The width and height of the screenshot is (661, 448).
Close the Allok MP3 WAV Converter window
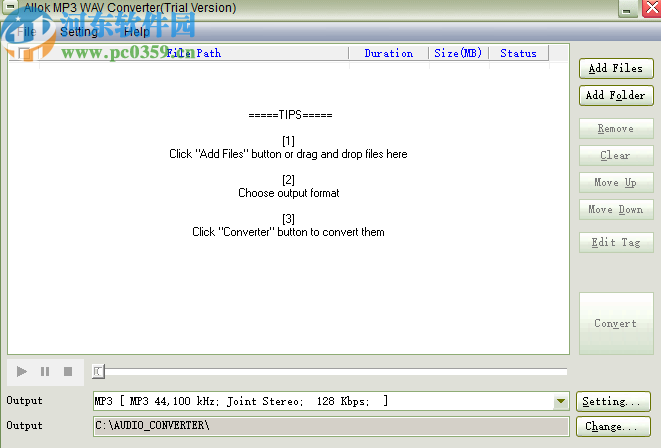tap(652, 8)
